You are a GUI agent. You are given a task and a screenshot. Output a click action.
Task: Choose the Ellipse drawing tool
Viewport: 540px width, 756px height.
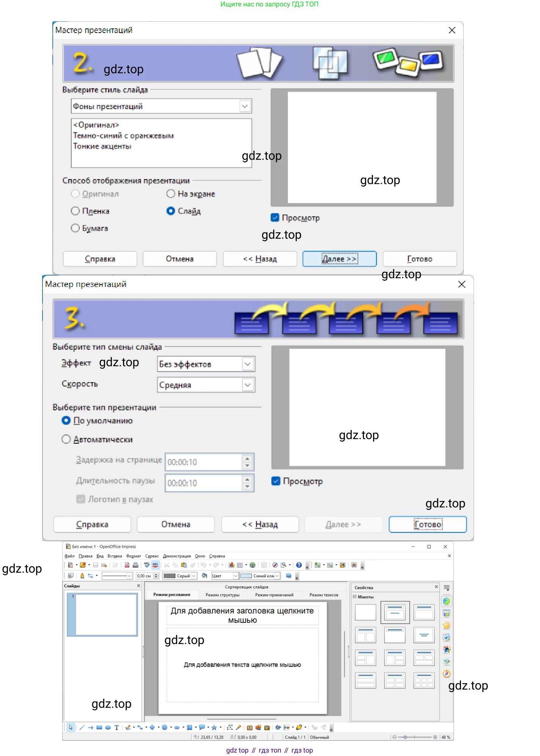pyautogui.click(x=108, y=728)
